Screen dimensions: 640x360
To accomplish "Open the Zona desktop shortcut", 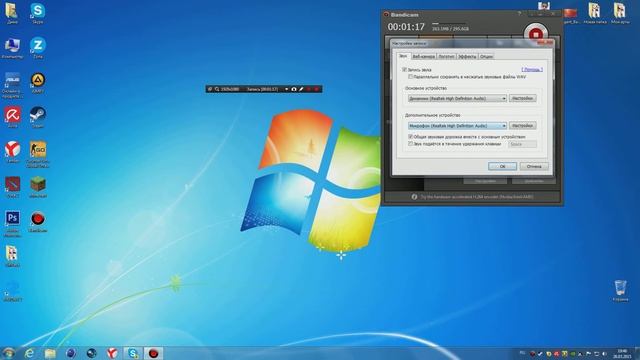I will [38, 48].
